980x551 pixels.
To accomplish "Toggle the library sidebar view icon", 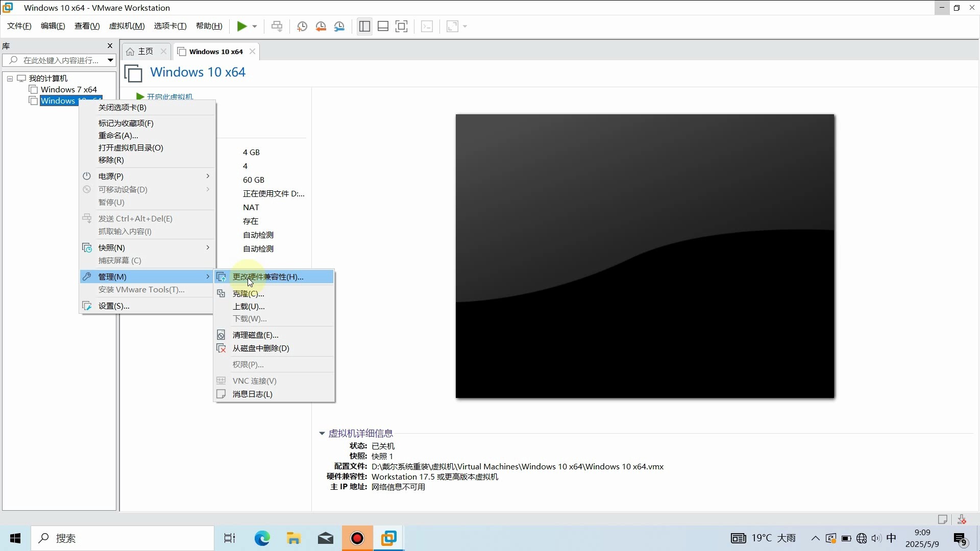I will click(364, 27).
